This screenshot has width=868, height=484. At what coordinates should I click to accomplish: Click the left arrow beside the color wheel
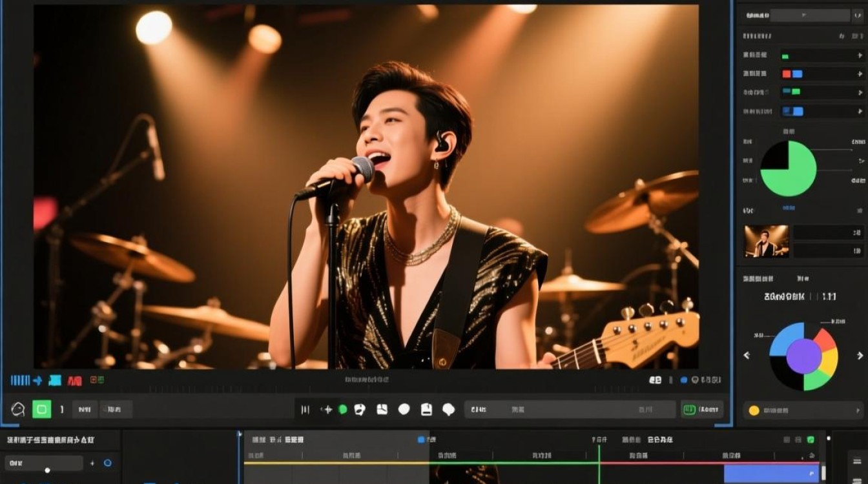747,355
